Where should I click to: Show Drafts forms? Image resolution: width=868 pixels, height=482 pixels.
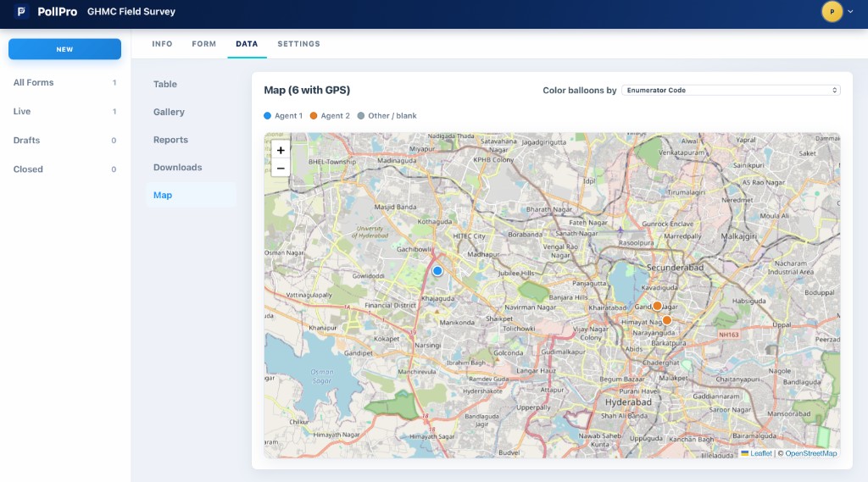[64, 140]
